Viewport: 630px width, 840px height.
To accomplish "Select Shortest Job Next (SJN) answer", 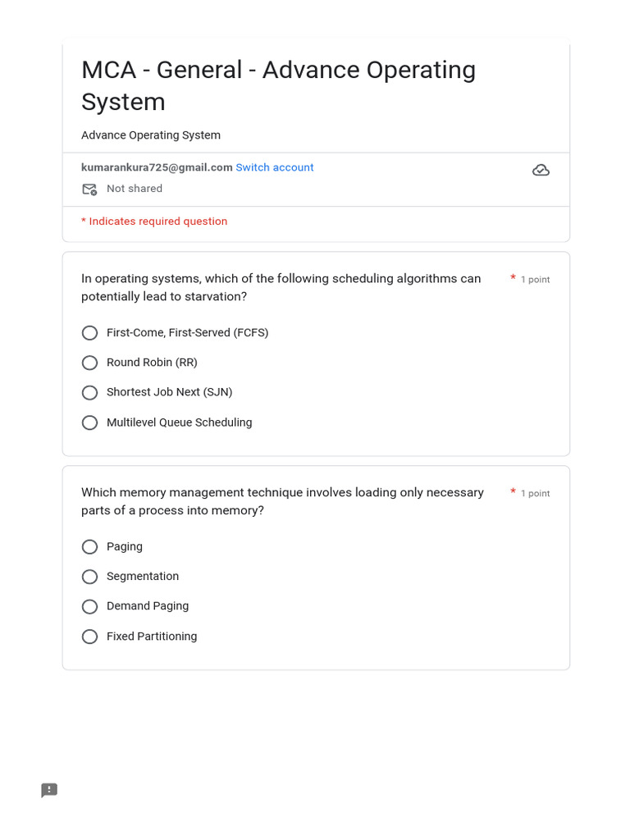I will (x=90, y=393).
